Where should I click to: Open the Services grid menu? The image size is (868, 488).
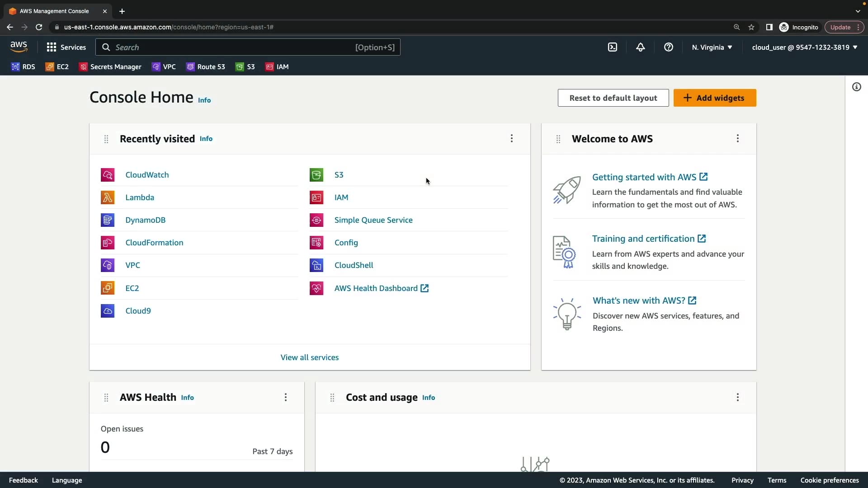click(66, 47)
